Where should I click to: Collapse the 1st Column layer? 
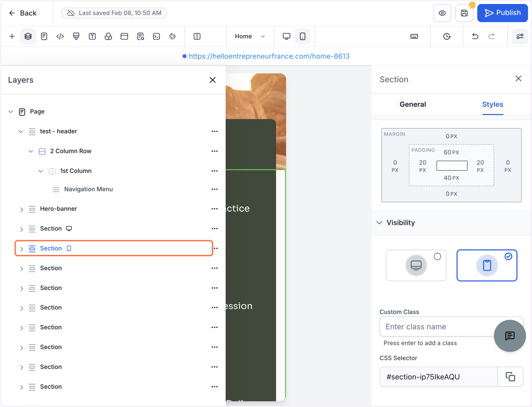click(x=41, y=171)
